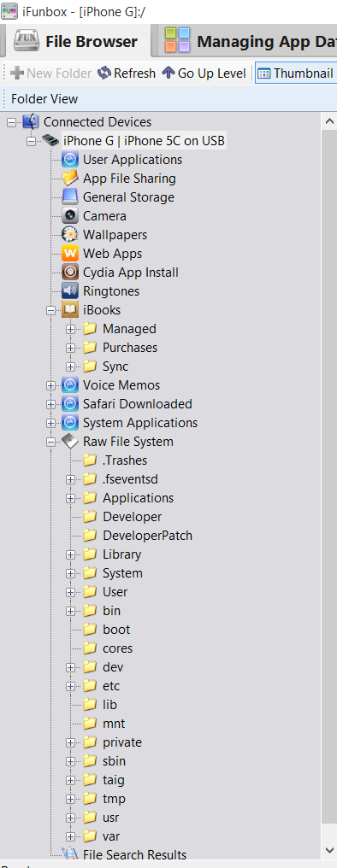Click the Ringtones speaker icon
Screen dimensions: 337x868
[x=70, y=291]
